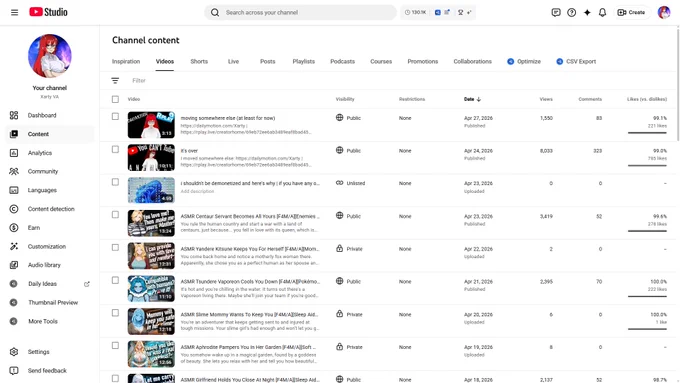Click the search magnifier icon

point(215,13)
